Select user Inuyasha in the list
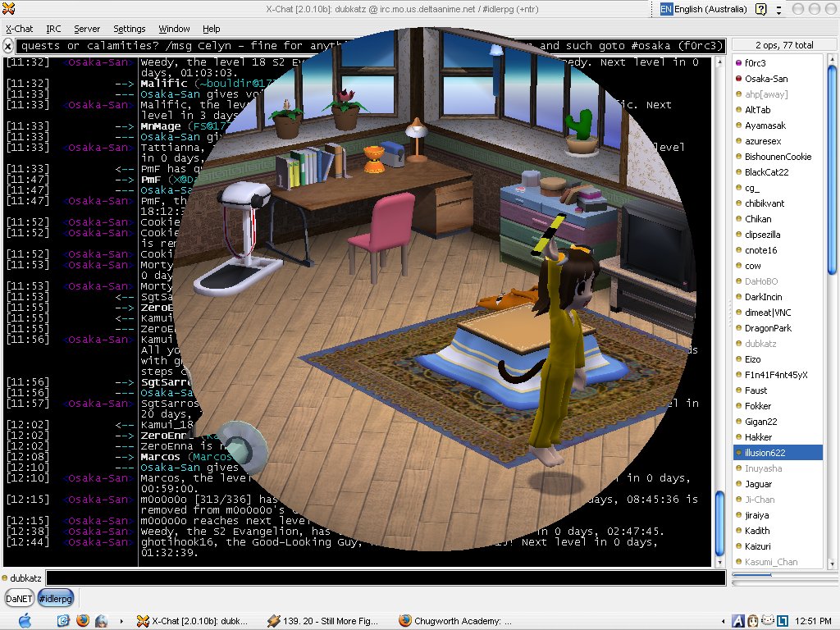Viewport: 840px width, 630px height. click(778, 468)
